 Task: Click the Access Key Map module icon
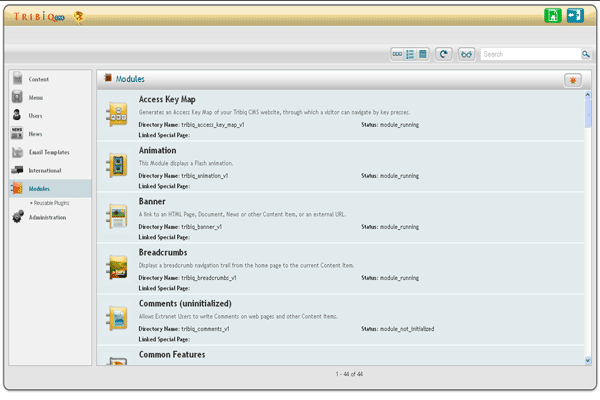pyautogui.click(x=117, y=114)
